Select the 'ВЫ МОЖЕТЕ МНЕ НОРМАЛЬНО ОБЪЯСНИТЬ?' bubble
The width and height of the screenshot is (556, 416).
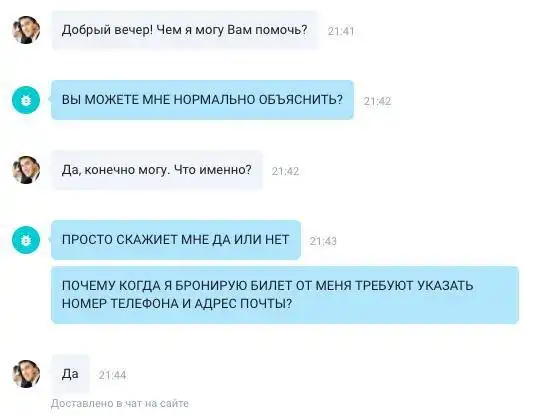(202, 100)
